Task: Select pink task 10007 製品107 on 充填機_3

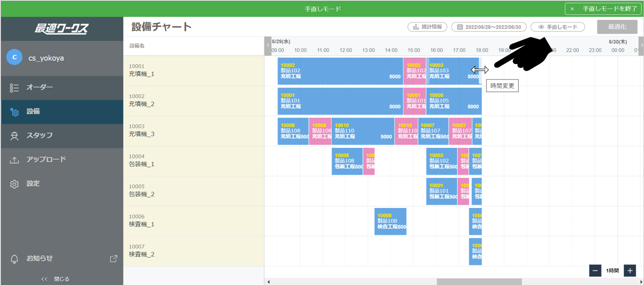Action: pyautogui.click(x=460, y=131)
